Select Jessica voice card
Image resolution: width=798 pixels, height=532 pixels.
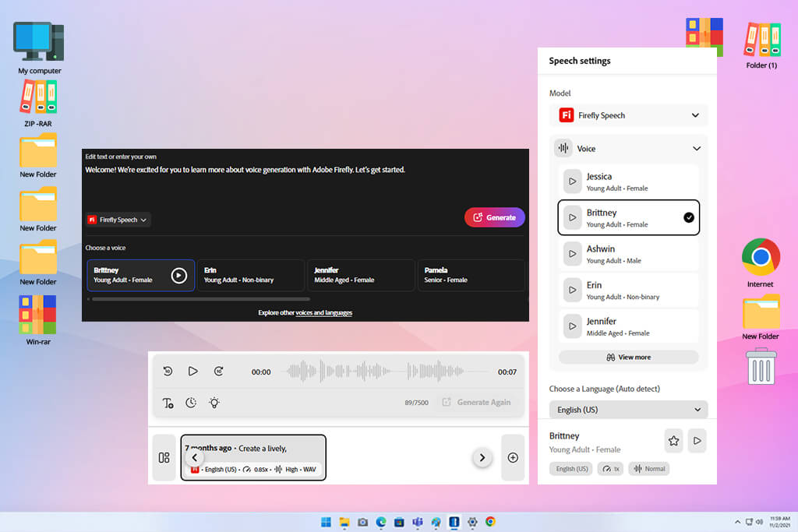(x=629, y=181)
